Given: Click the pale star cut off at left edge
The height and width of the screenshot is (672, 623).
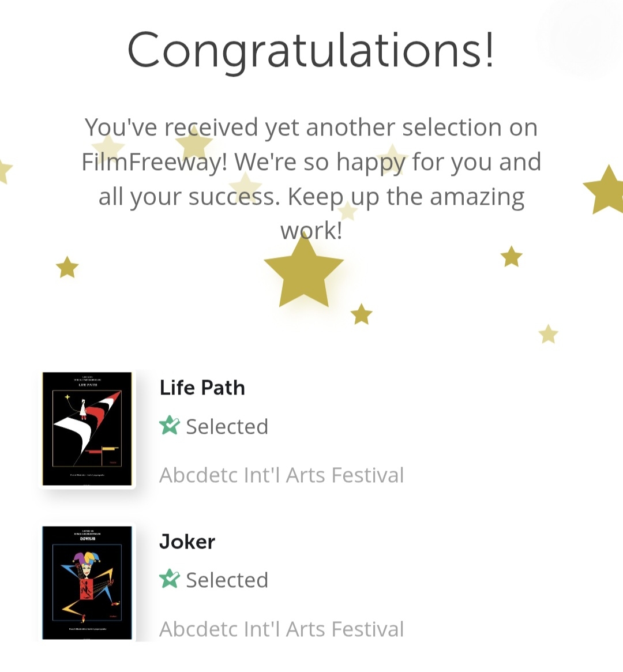Looking at the screenshot, I should click(x=3, y=171).
